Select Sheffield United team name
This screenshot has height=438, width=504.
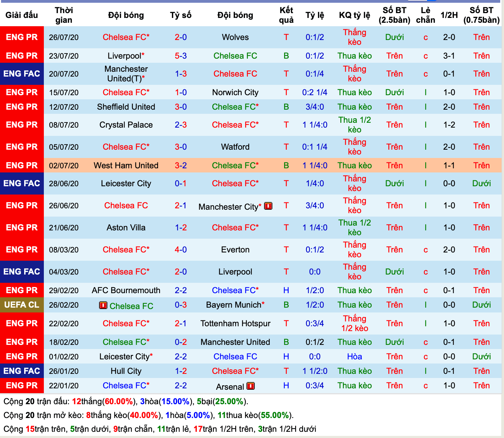click(126, 107)
